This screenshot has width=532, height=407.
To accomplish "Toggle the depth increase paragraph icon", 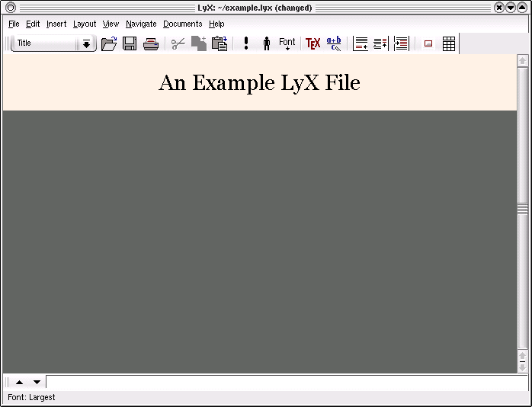I will [x=402, y=44].
